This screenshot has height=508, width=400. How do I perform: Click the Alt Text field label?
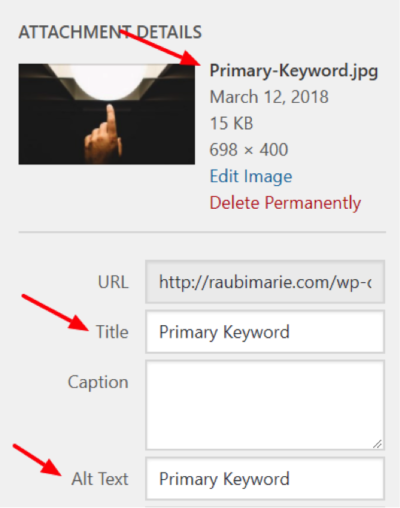click(x=100, y=479)
